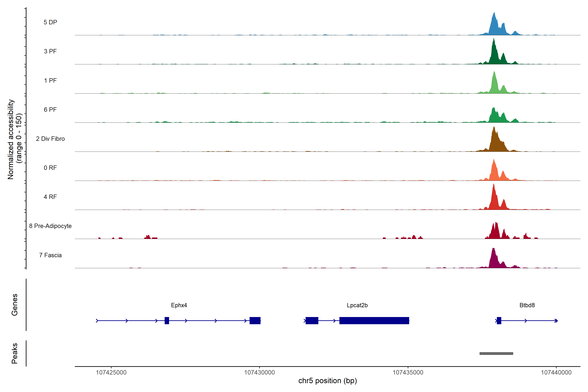588x392 pixels.
Task: Click the small Ephx4 middle exon
Action: point(167,320)
